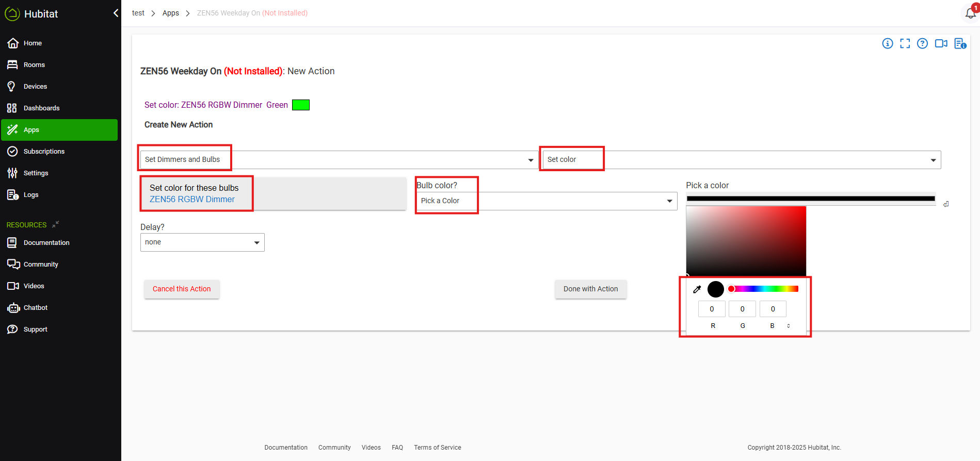Click the footer Videos link

[371, 448]
